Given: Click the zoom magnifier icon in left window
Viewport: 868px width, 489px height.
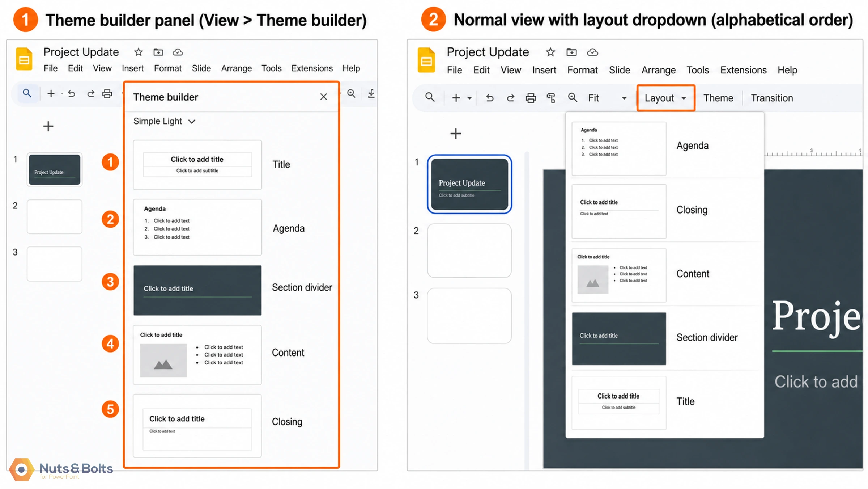Looking at the screenshot, I should [351, 93].
